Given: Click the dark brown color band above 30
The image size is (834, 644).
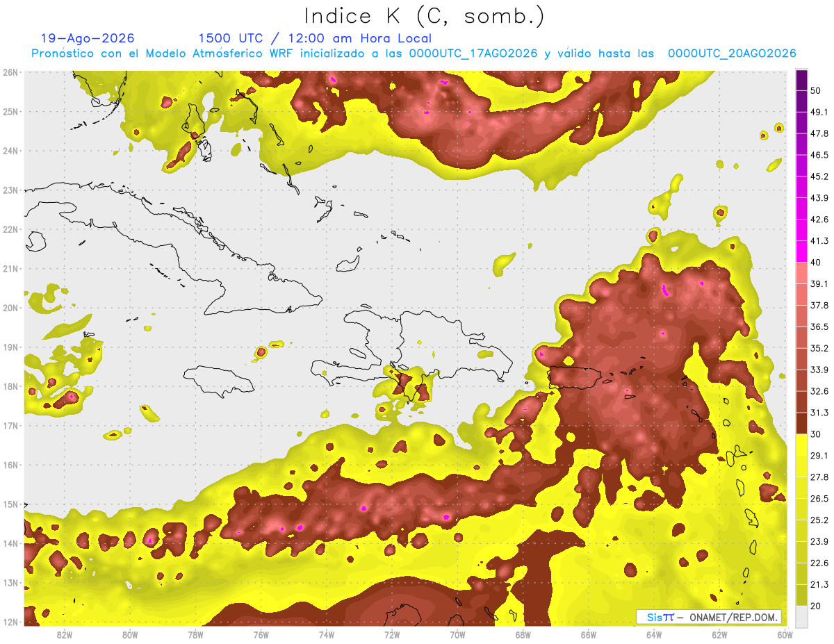Looking at the screenshot, I should tap(801, 424).
